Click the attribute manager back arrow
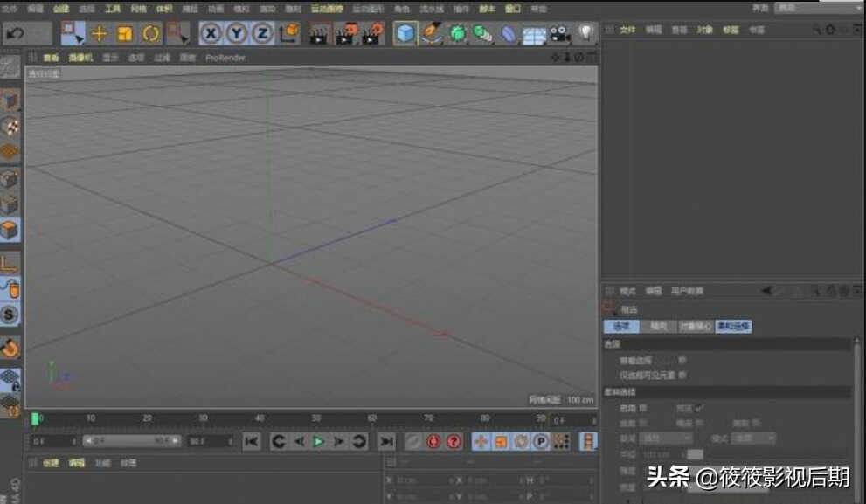This screenshot has height=504, width=866. [766, 291]
